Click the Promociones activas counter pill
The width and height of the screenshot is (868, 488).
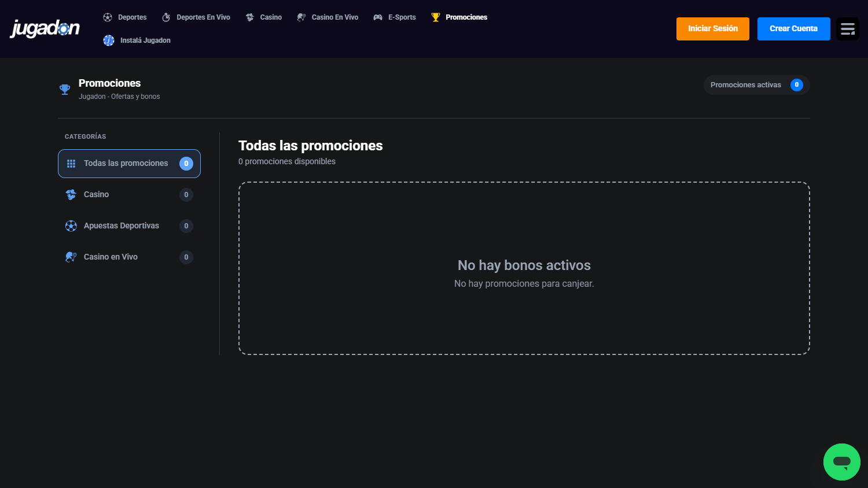[x=756, y=85]
